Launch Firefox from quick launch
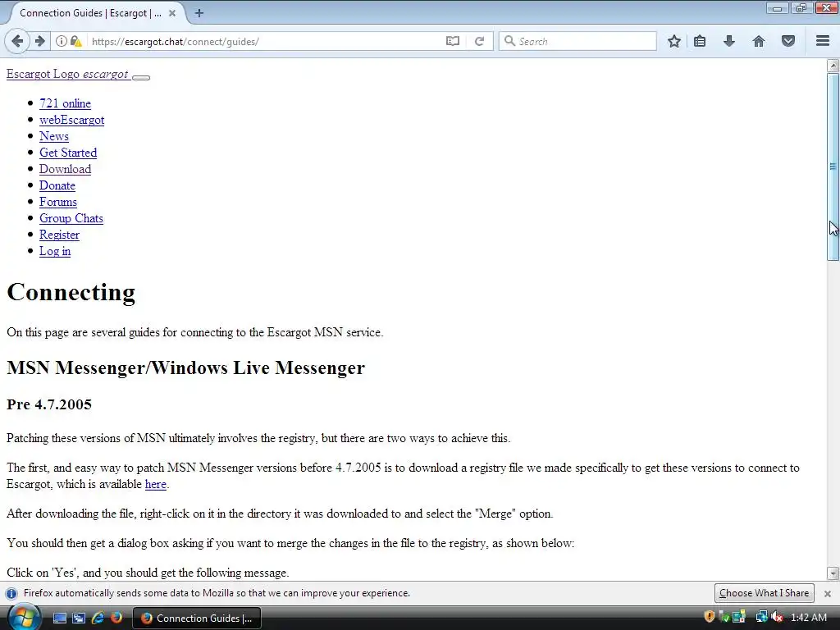Image resolution: width=840 pixels, height=630 pixels. 116,618
